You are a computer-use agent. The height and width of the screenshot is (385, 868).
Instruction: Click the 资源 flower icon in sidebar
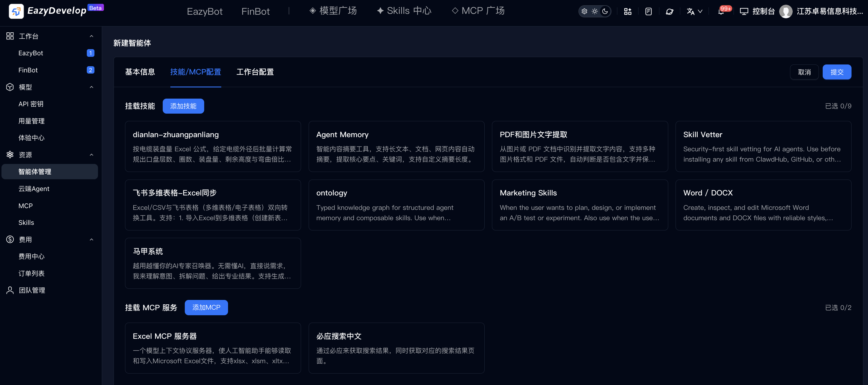(x=10, y=155)
